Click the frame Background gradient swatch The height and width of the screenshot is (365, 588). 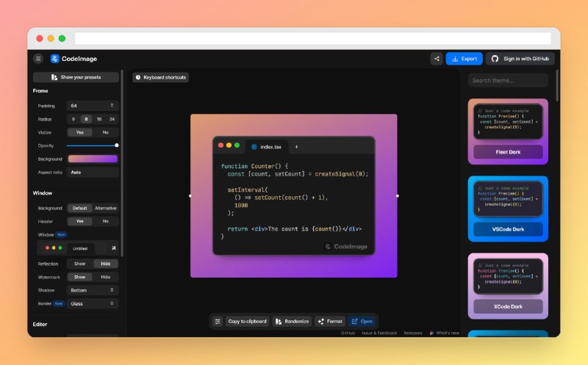(x=93, y=159)
